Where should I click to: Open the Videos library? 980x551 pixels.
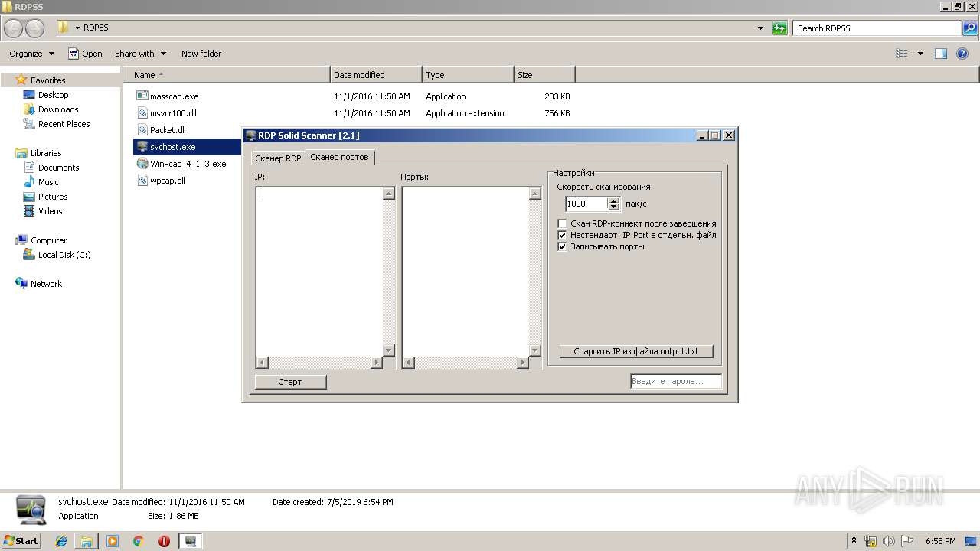coord(42,211)
